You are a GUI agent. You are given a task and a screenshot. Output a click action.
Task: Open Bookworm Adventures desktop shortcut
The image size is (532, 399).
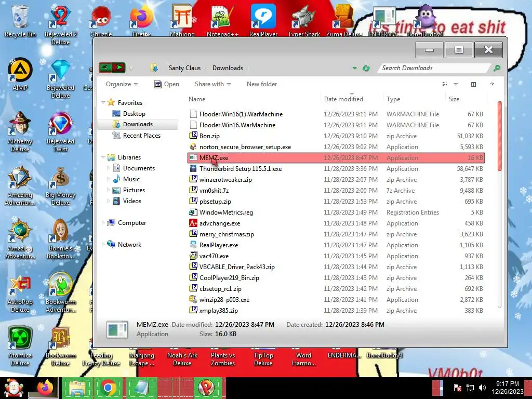60,292
